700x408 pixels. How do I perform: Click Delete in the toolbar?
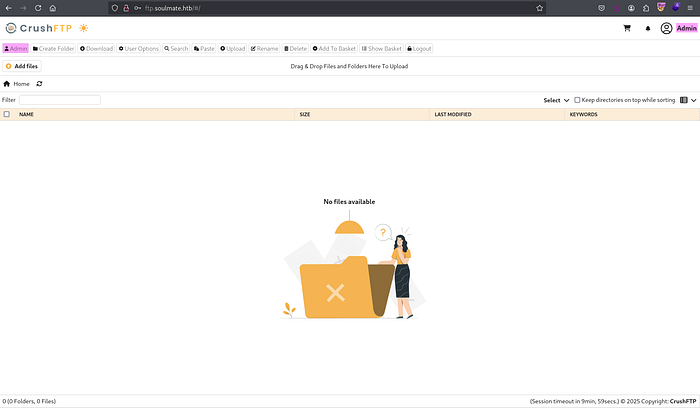point(296,48)
